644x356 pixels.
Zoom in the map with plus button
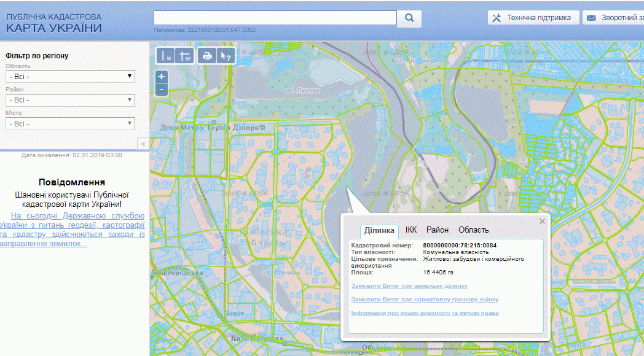[x=162, y=77]
